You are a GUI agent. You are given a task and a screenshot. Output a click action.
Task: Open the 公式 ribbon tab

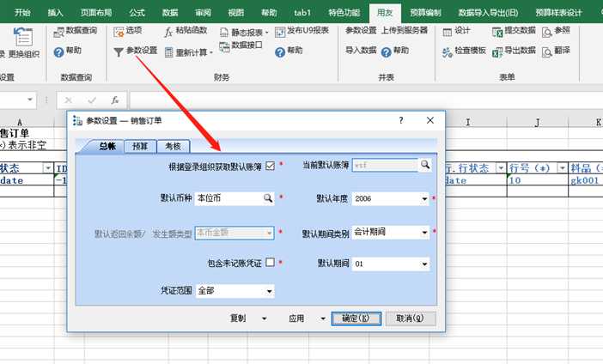click(x=137, y=13)
